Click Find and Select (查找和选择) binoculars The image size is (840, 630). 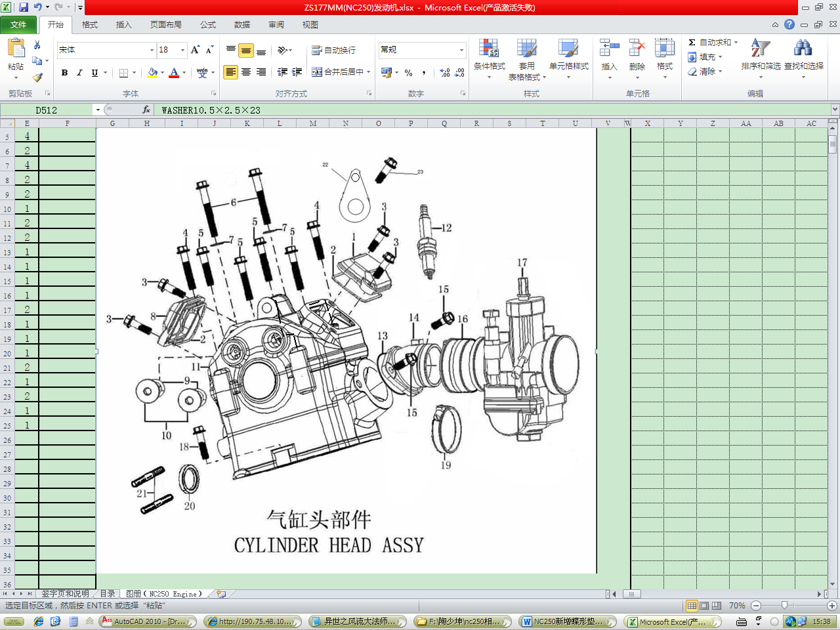[x=803, y=58]
